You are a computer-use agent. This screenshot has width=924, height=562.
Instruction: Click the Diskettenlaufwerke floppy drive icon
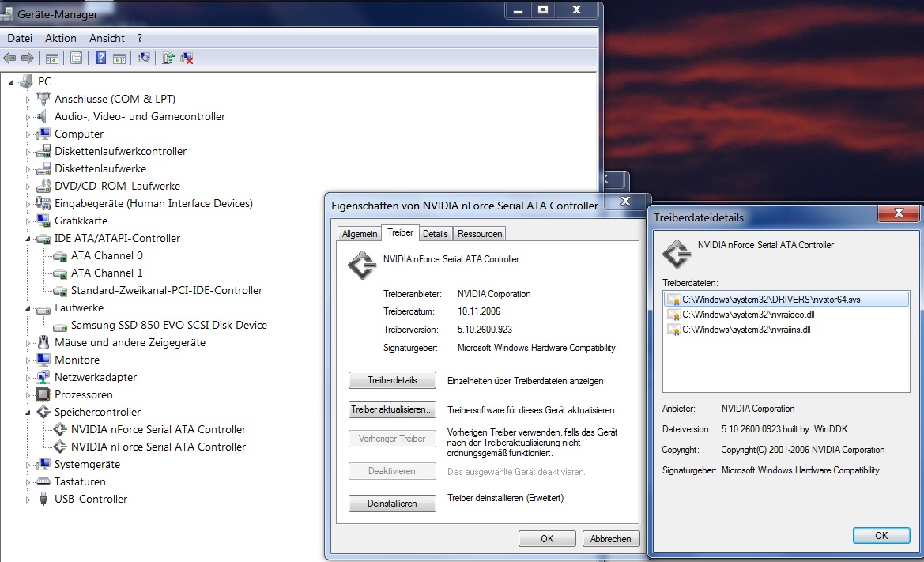43,169
